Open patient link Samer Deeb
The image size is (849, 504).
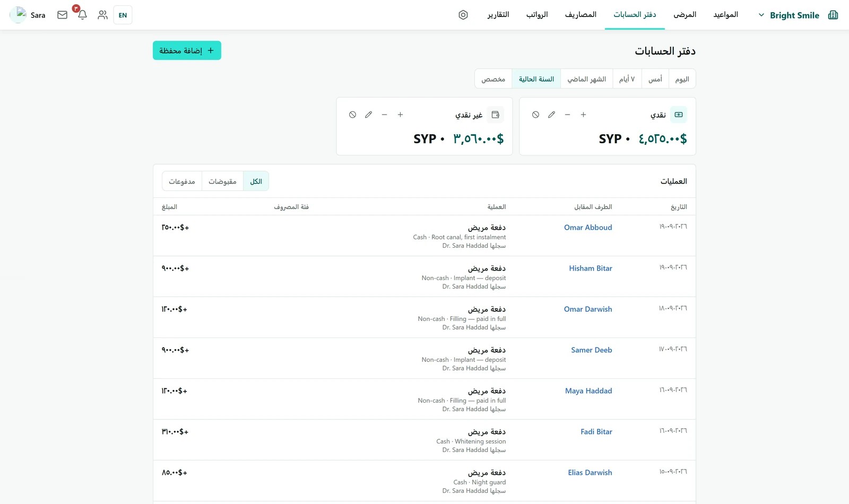click(592, 350)
